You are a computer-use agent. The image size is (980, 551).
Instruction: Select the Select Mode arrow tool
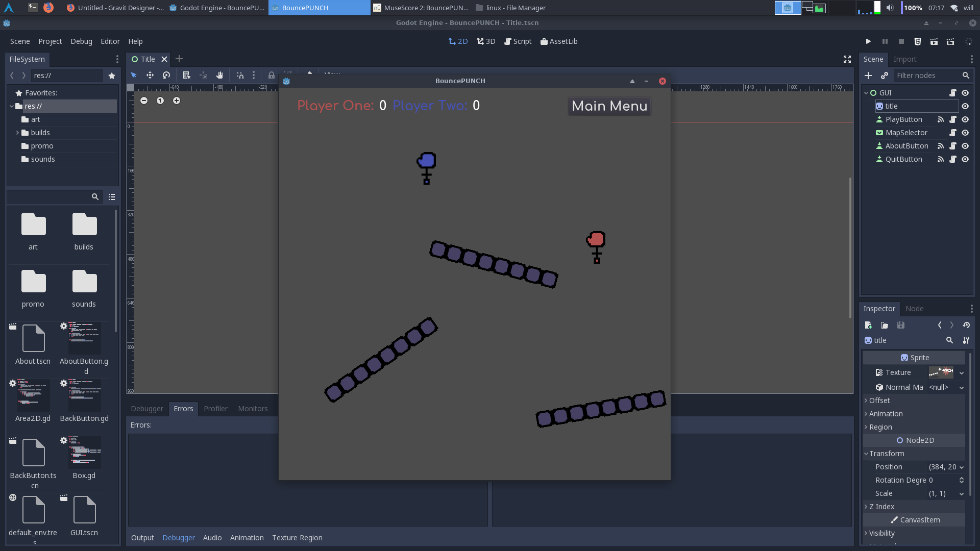pos(134,76)
